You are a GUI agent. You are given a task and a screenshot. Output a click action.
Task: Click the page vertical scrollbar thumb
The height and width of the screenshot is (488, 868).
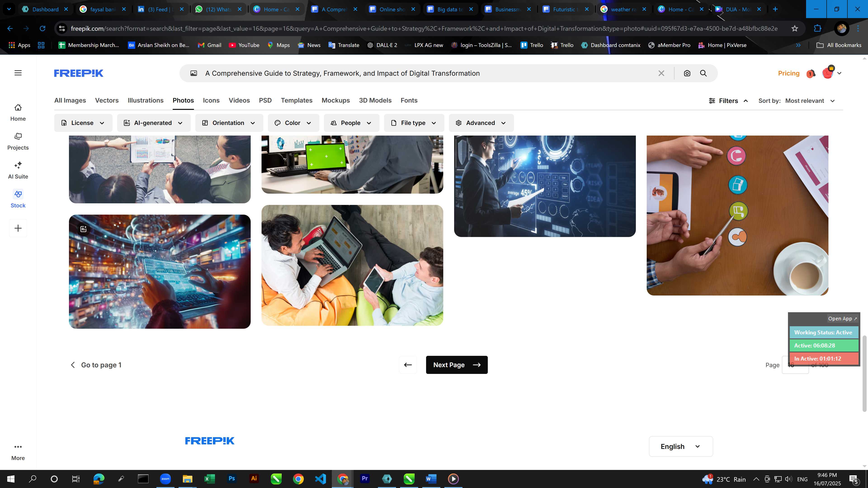click(x=864, y=373)
